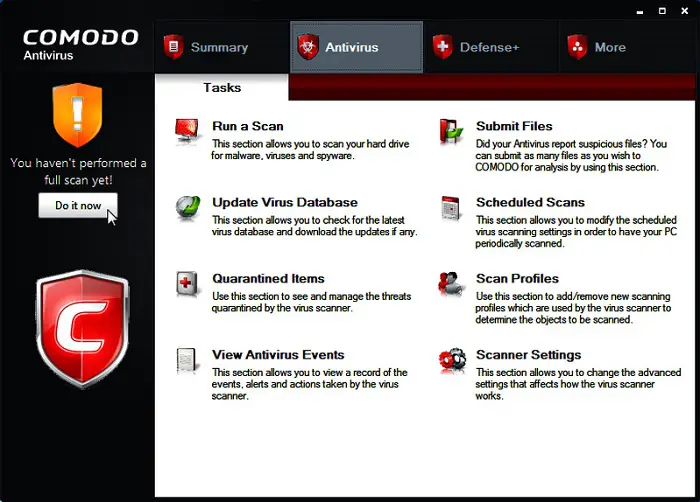
Task: Click the Scheduled Scans description text
Action: click(x=576, y=232)
